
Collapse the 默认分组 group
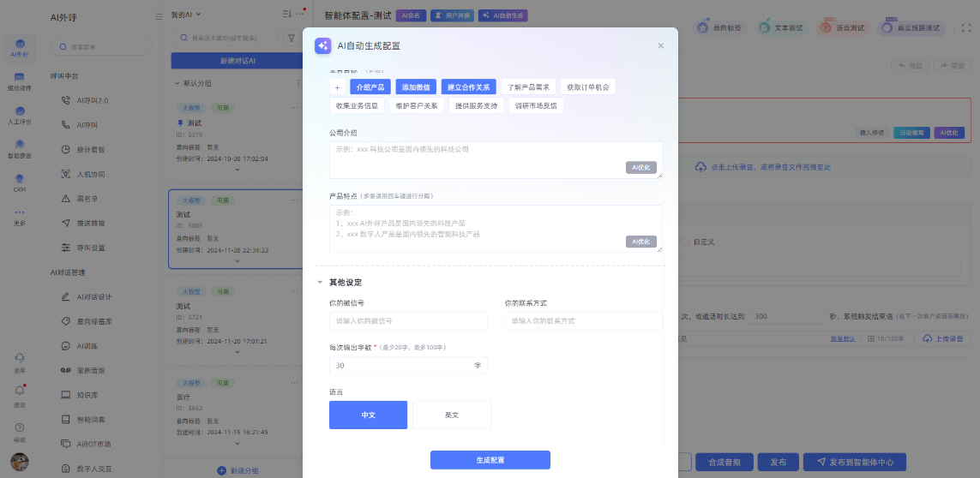click(x=177, y=83)
